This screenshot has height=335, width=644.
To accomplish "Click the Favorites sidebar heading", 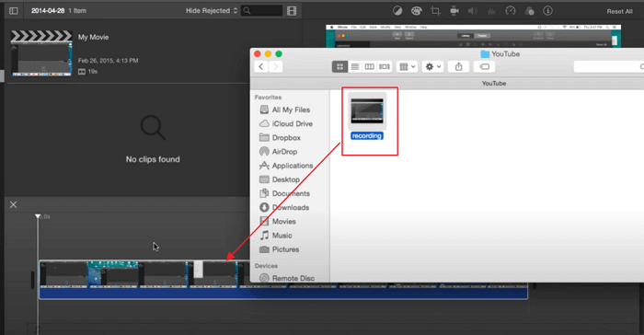I will coord(268,98).
